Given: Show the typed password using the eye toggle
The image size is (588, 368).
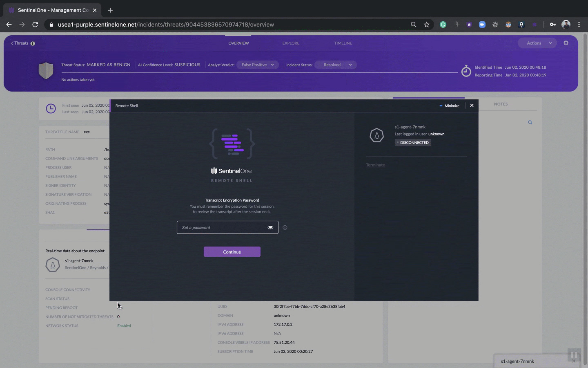Looking at the screenshot, I should (270, 227).
